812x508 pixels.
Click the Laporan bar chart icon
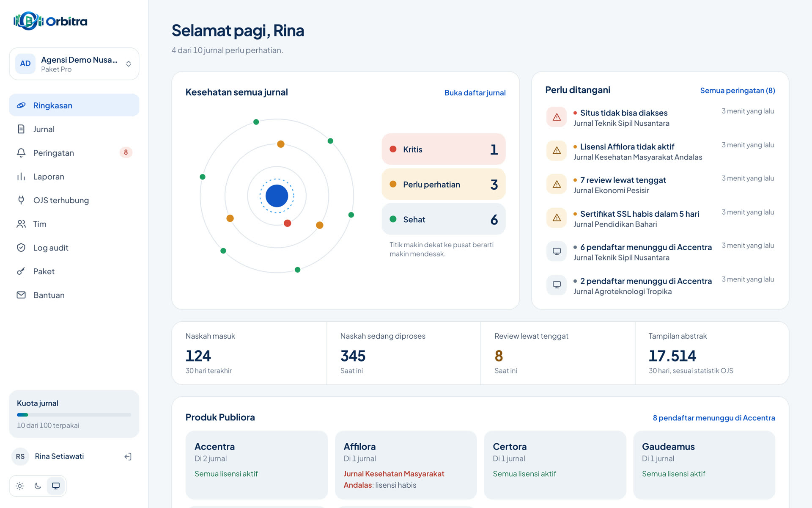tap(21, 177)
